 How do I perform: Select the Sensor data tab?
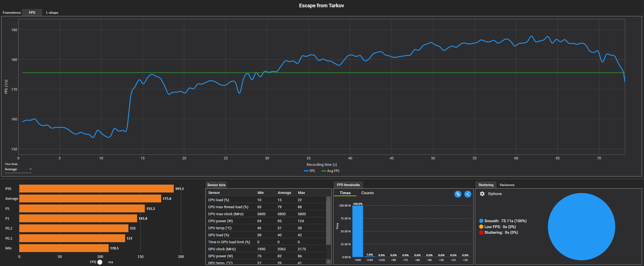point(216,185)
